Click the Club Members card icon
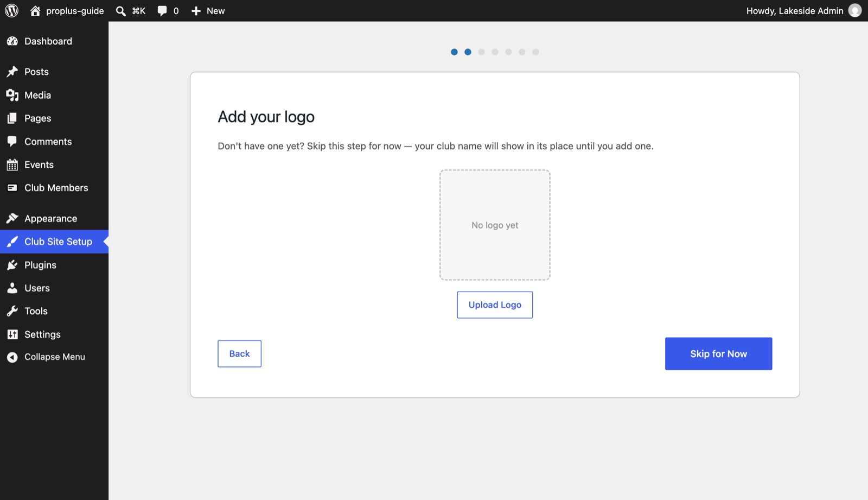The image size is (868, 500). [12, 188]
